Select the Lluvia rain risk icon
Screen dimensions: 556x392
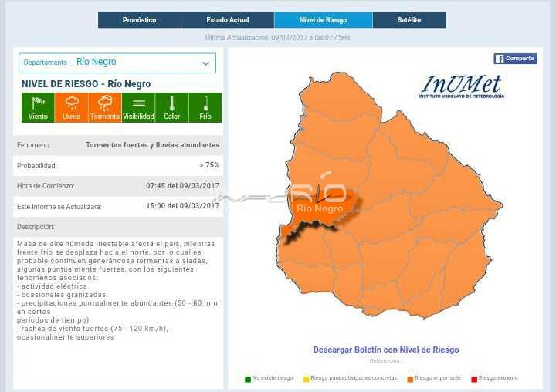[71, 107]
